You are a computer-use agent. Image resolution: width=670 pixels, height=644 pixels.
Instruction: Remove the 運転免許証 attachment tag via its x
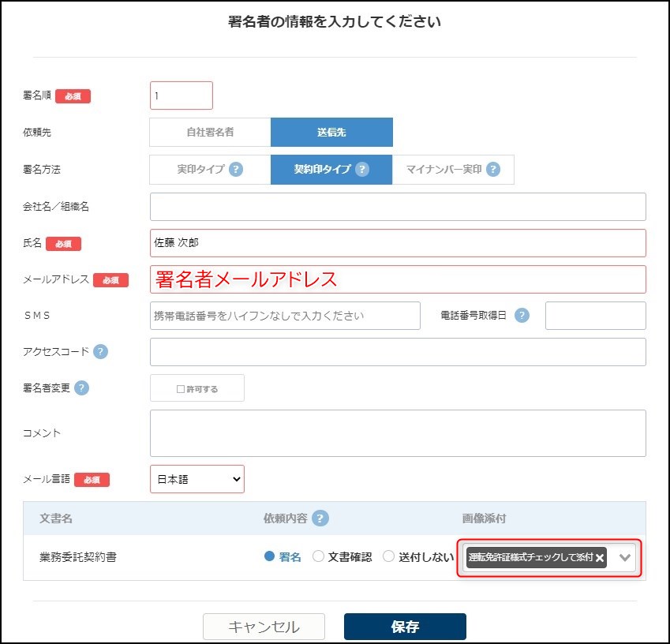[x=599, y=558]
